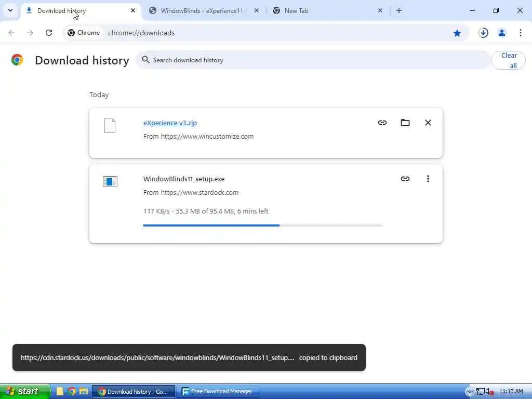The image size is (532, 399).
Task: Go forward with the forward arrow
Action: 30,33
